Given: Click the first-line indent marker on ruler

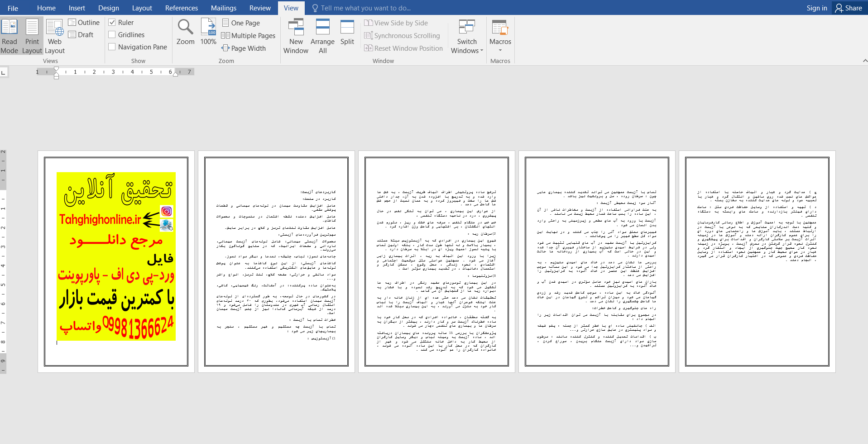Looking at the screenshot, I should [56, 69].
